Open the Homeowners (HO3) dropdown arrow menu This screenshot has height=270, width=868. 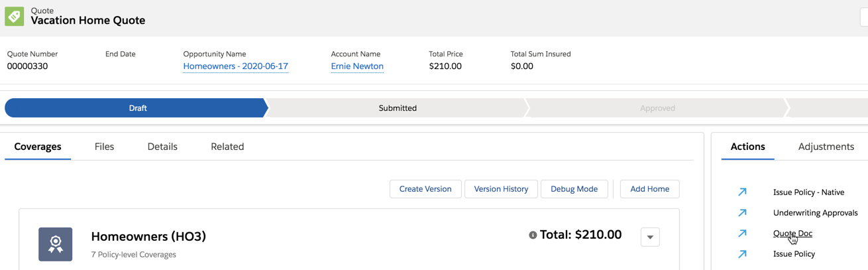pyautogui.click(x=650, y=237)
